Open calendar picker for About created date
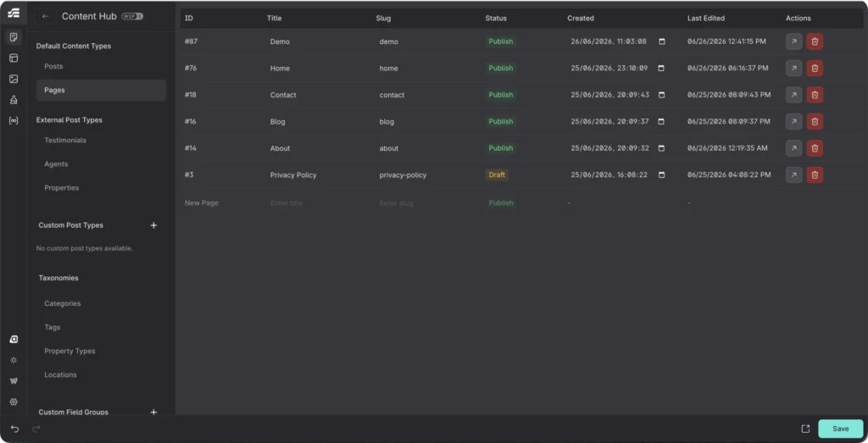The height and width of the screenshot is (443, 868). pos(661,148)
